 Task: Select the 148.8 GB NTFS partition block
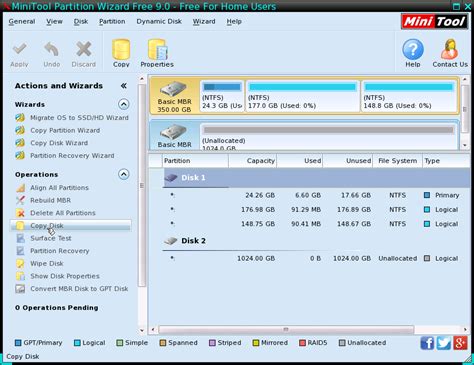[x=409, y=96]
